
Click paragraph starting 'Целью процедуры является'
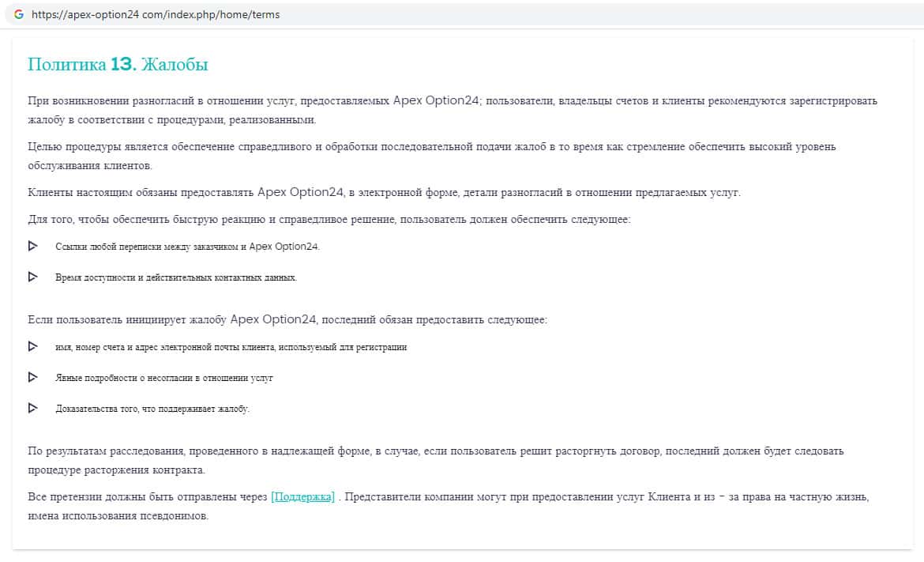click(432, 156)
